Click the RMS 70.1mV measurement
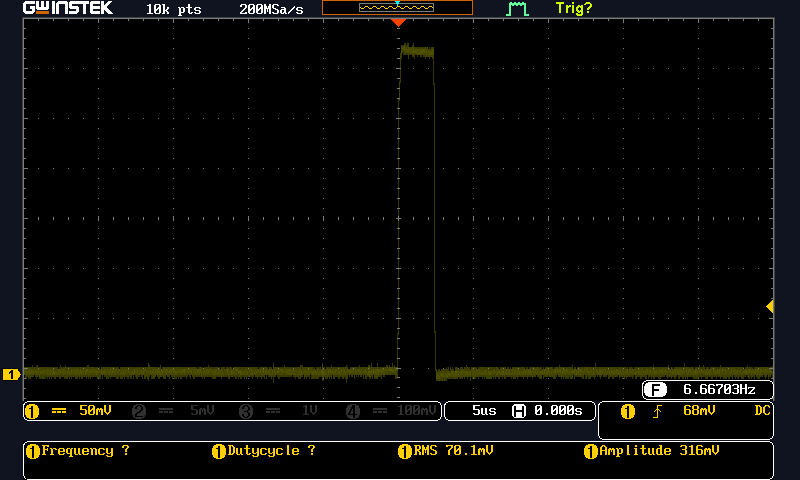 pyautogui.click(x=453, y=451)
